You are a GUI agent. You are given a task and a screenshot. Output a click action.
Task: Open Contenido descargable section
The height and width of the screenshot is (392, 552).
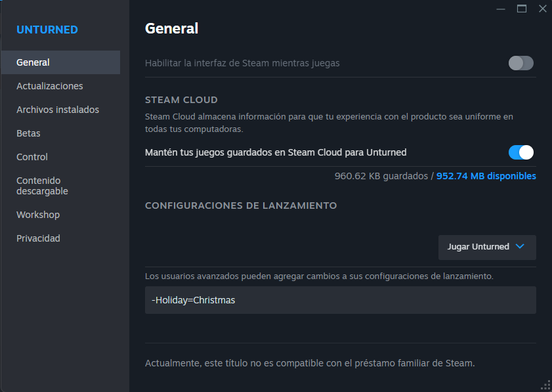42,186
